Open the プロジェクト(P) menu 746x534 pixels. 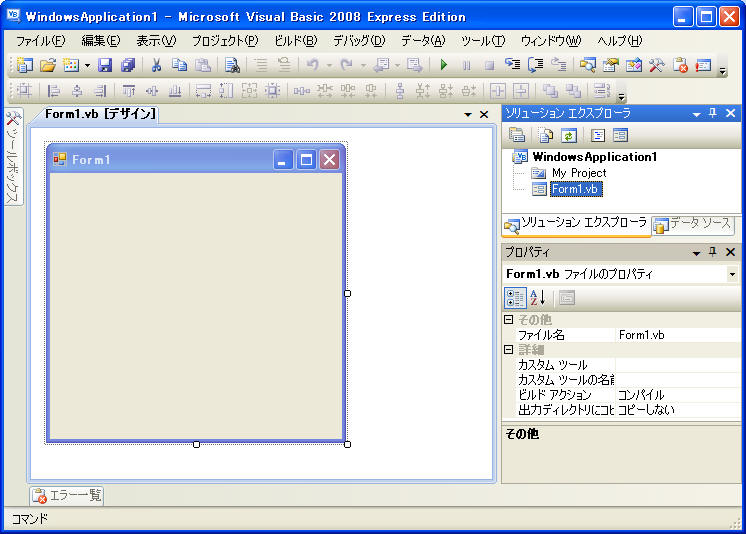click(x=225, y=41)
